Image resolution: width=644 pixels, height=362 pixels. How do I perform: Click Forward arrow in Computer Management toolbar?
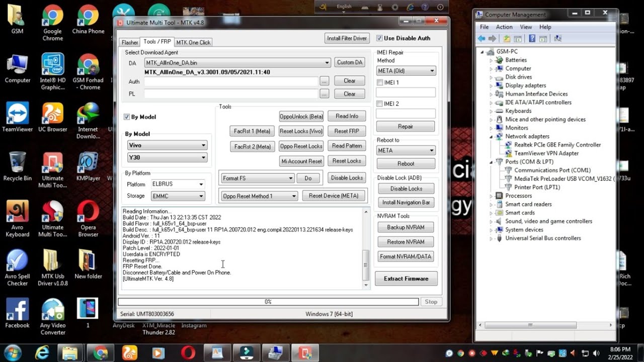(x=492, y=39)
